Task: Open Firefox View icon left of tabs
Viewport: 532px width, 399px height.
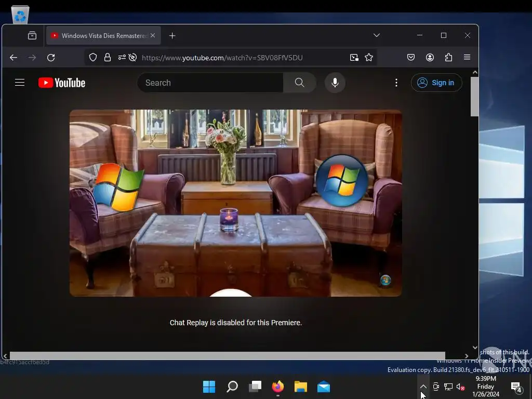Action: [x=32, y=36]
